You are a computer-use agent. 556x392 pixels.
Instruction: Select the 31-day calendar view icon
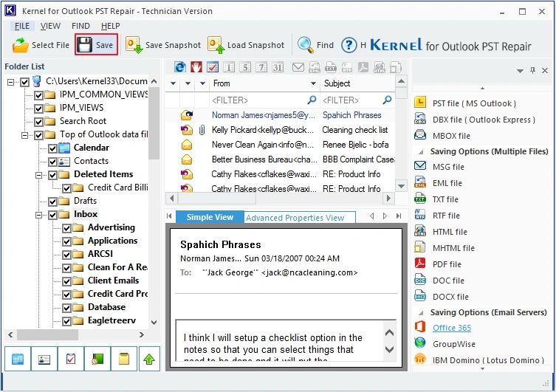278,66
